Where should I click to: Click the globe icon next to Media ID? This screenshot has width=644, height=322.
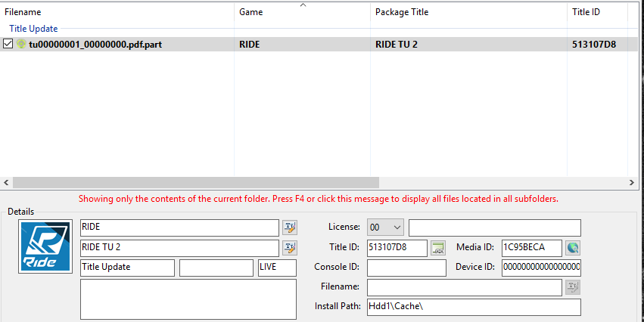pos(572,247)
